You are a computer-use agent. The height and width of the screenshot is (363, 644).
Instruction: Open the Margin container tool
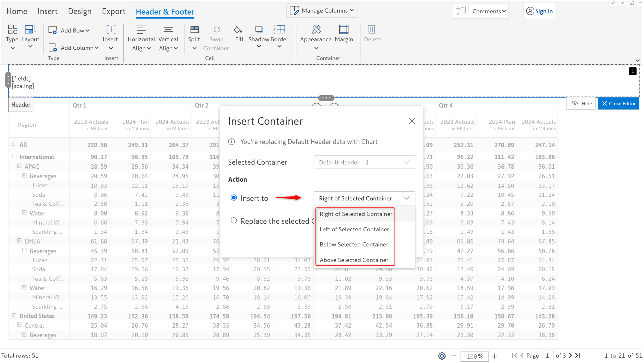pos(344,30)
